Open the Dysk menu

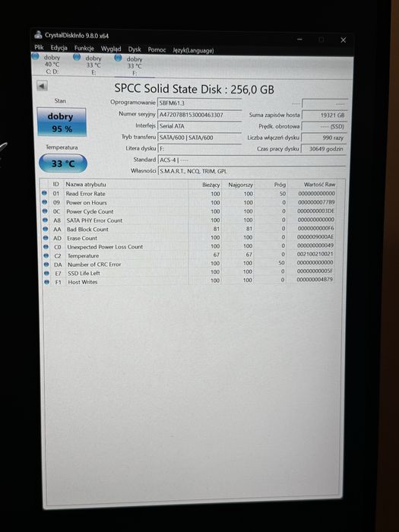coord(135,49)
